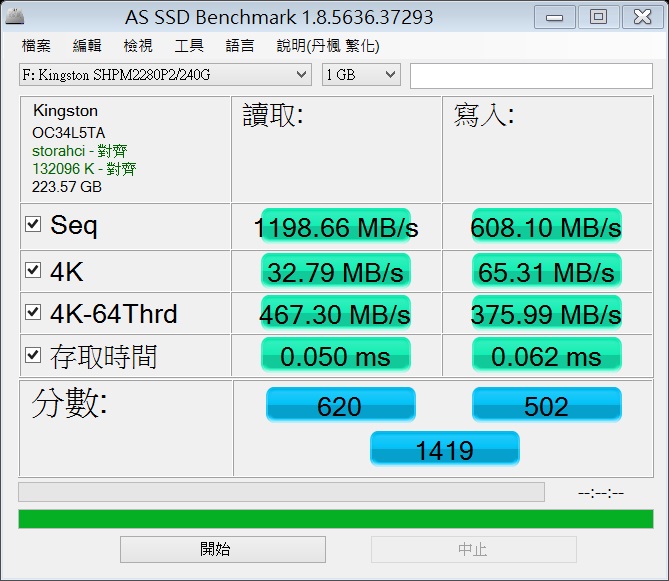Click 4K write result 65.31 MB/s
This screenshot has width=669, height=581.
[x=546, y=271]
